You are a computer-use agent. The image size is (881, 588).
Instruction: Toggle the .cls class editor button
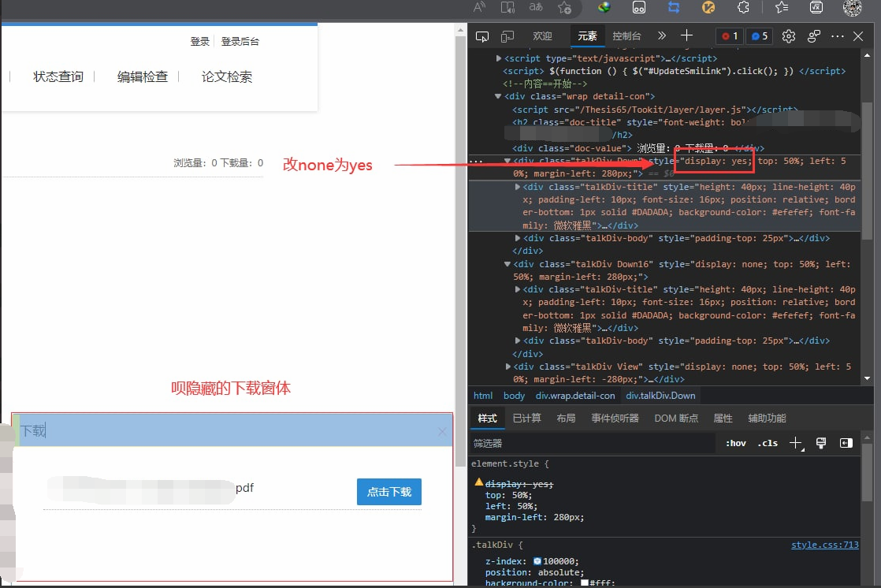pos(768,444)
